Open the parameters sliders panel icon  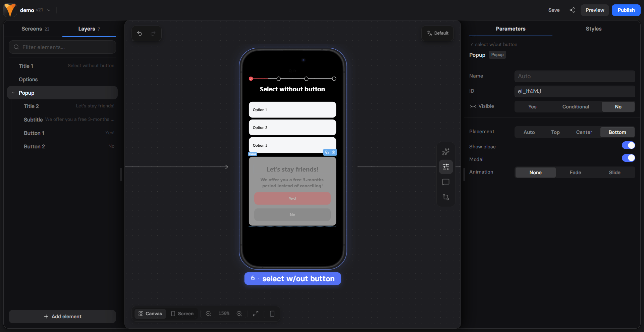coord(446,167)
